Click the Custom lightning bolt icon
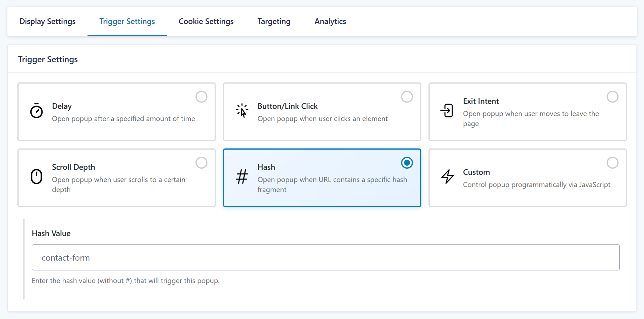 [x=448, y=176]
